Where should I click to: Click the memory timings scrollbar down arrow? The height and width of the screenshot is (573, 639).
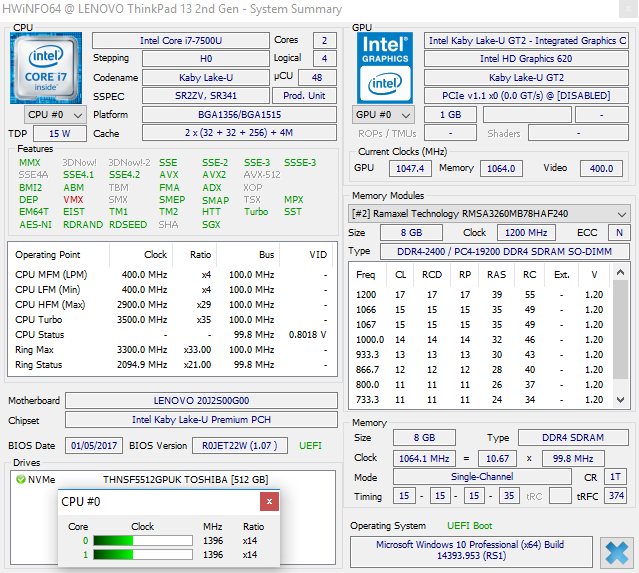[620, 400]
